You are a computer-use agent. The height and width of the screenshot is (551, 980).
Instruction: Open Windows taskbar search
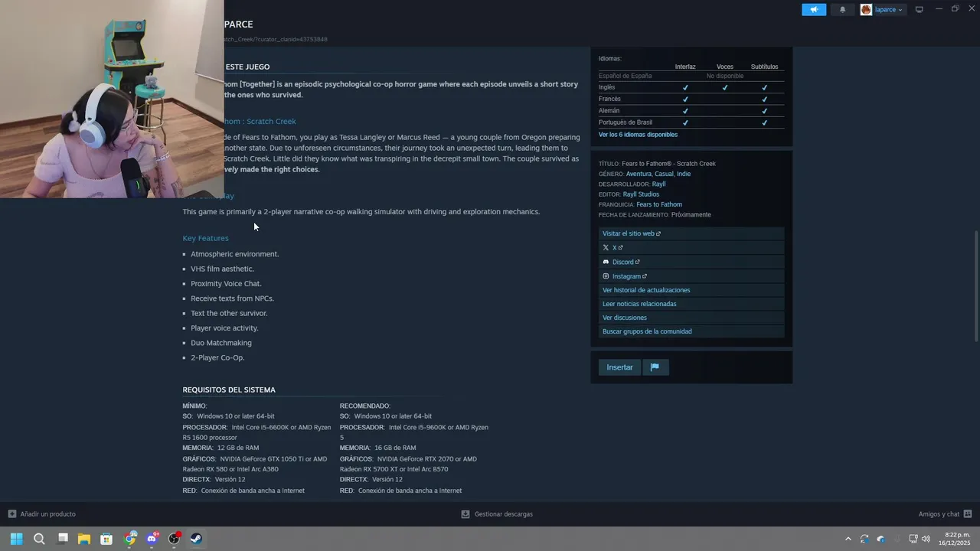pos(39,539)
